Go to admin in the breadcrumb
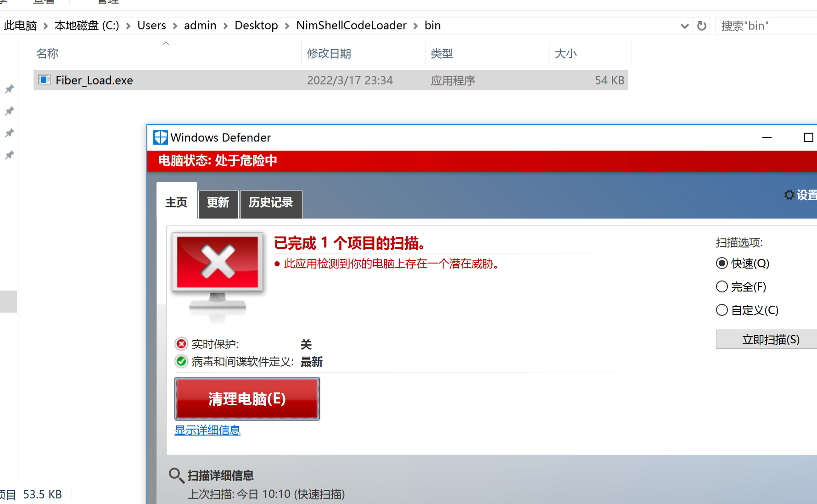Screen dimensions: 817x504 click(200, 26)
